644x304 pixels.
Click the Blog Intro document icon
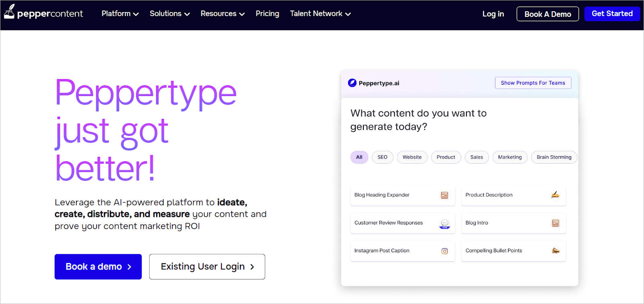click(x=555, y=223)
